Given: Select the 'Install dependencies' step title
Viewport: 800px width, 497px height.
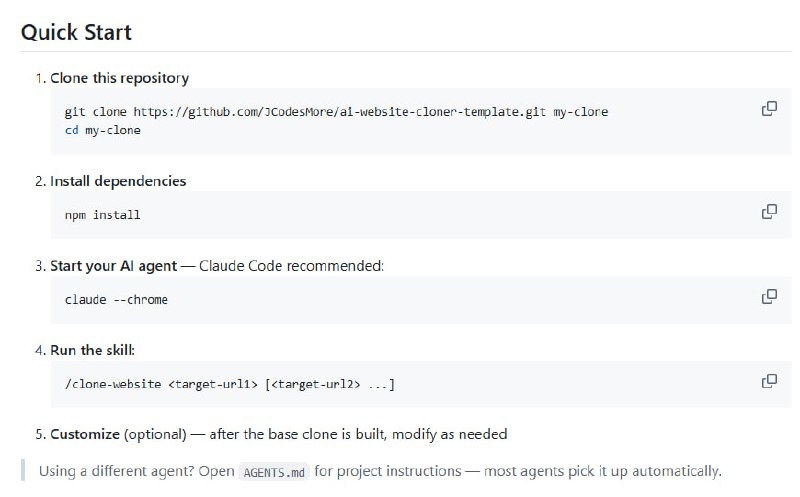Looking at the screenshot, I should click(118, 181).
